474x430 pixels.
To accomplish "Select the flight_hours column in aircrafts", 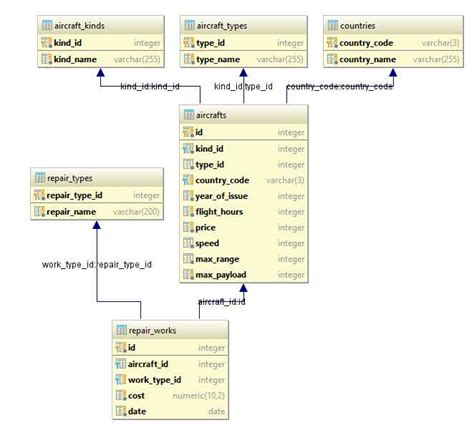I will 244,212.
